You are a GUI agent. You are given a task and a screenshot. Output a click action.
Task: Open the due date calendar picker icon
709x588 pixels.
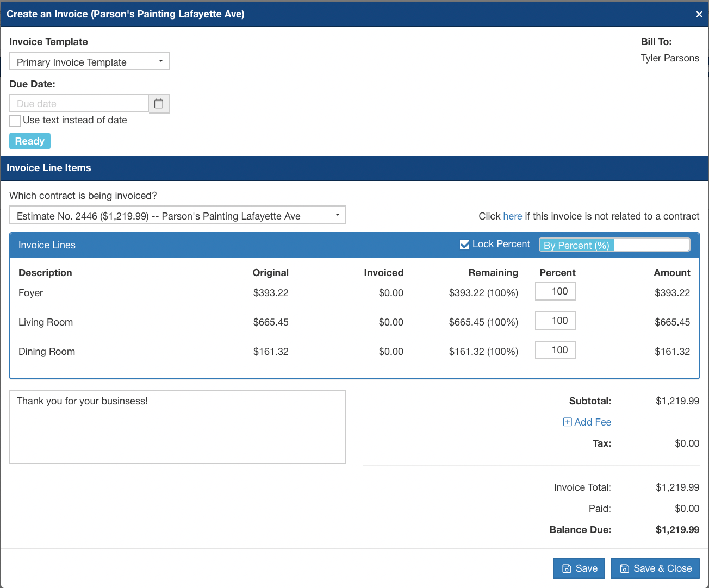click(159, 103)
